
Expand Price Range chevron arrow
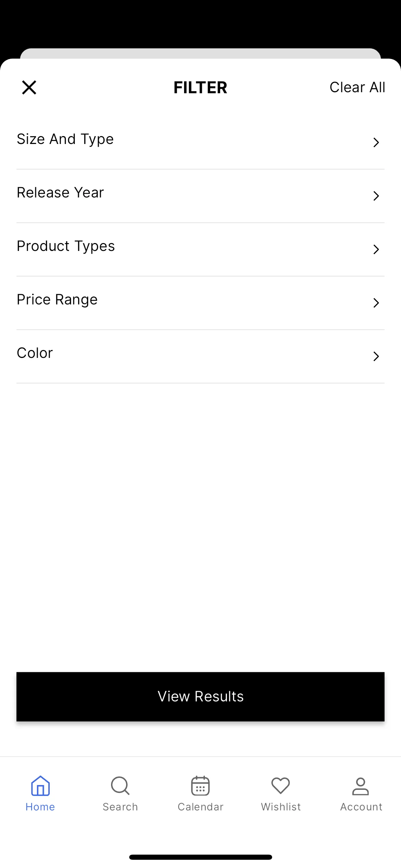(x=376, y=303)
